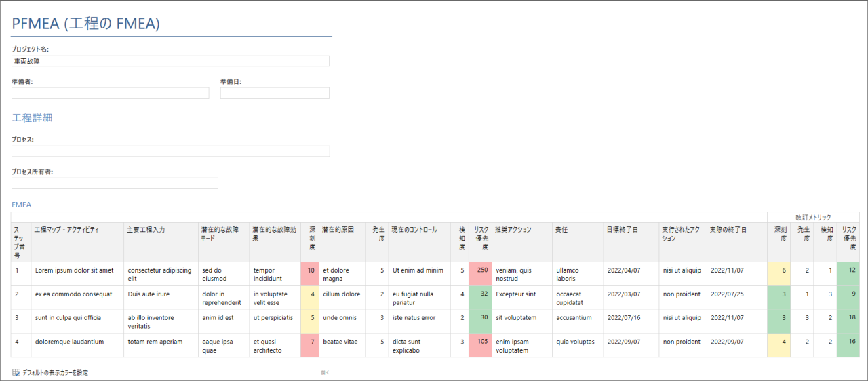Image resolution: width=868 pixels, height=381 pixels.
Task: Select the green risk priority cell 32
Action: pyautogui.click(x=480, y=298)
